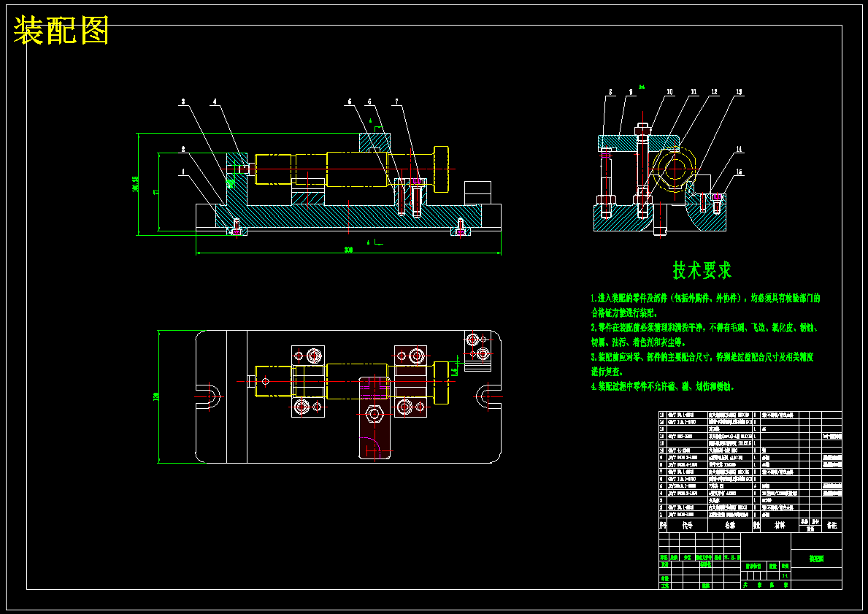
Task: Select the horizontal dimension value "300"
Action: 348,250
